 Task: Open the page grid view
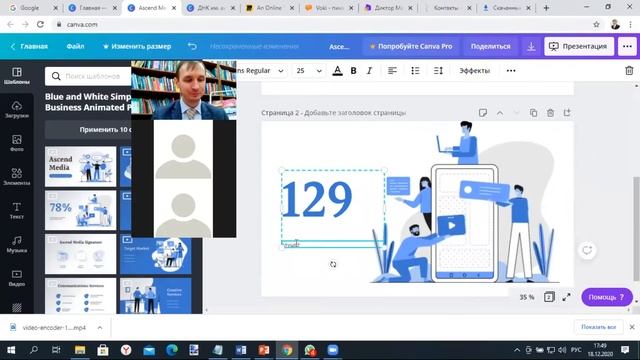(549, 297)
